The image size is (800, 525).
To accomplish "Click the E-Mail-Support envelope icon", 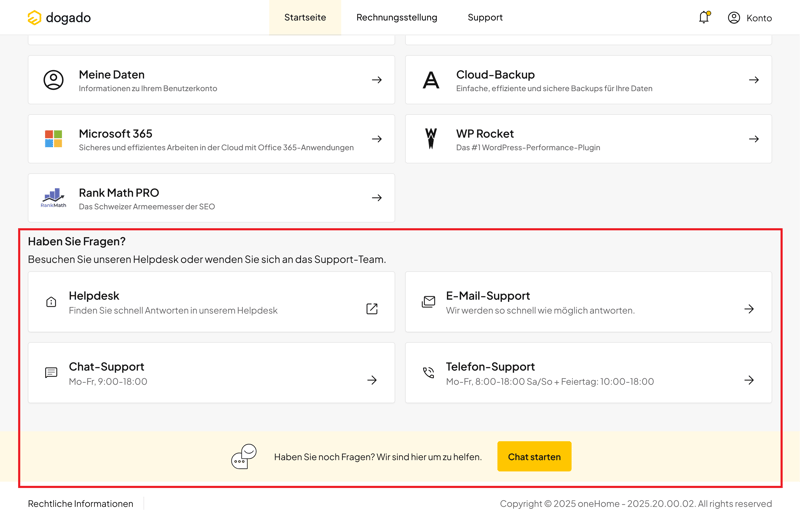I will (428, 302).
